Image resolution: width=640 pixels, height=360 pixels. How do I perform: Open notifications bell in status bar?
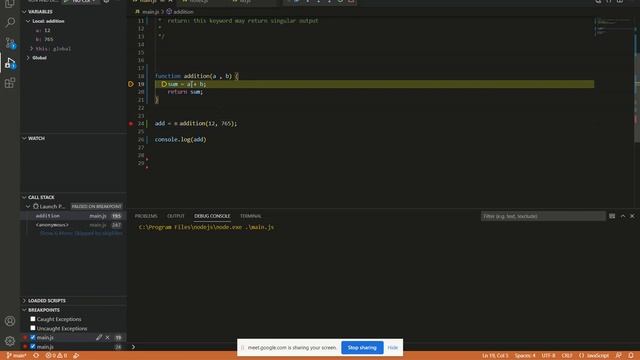[x=631, y=356]
